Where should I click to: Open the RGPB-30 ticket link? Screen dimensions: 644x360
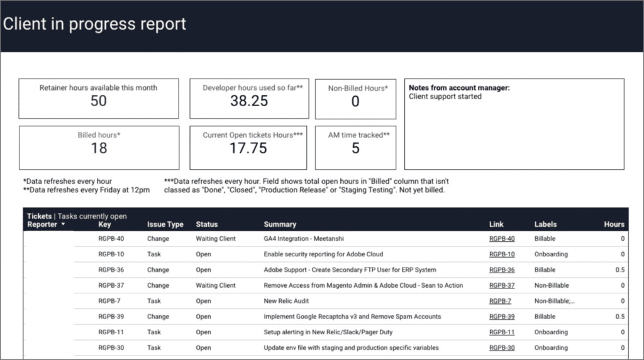501,348
